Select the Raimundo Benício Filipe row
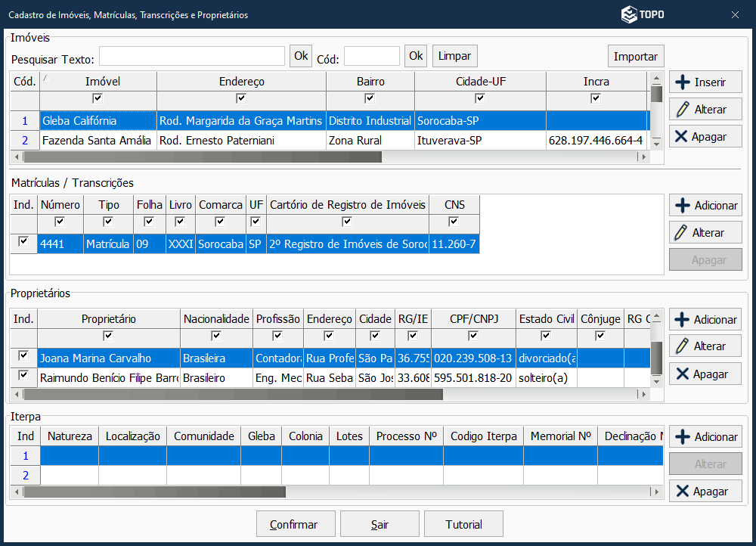This screenshot has height=546, width=756. (108, 378)
